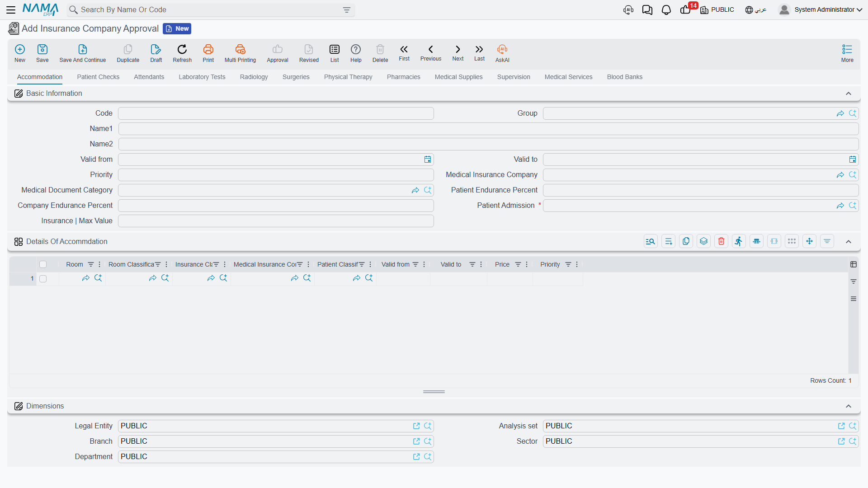The width and height of the screenshot is (868, 488).
Task: Switch to Radiology tab
Action: click(x=254, y=77)
